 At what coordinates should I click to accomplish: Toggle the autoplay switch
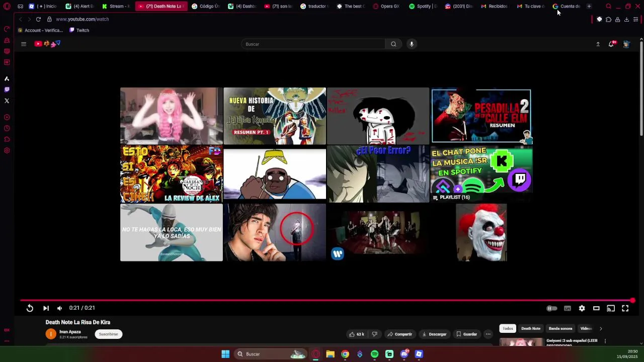coord(552,308)
